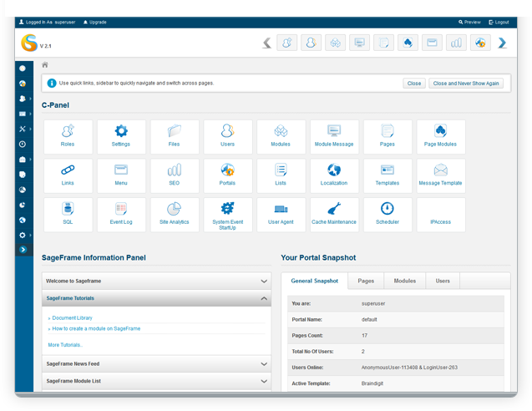Open the Site Analytics pie chart tile
The height and width of the screenshot is (411, 532).
point(175,215)
